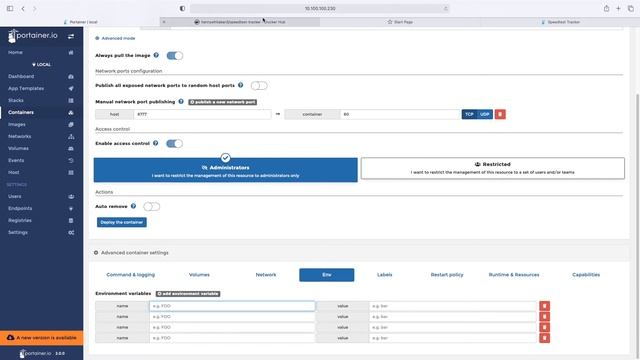This screenshot has height=360, width=640.
Task: Click the Home sidebar icon
Action: pyautogui.click(x=71, y=52)
